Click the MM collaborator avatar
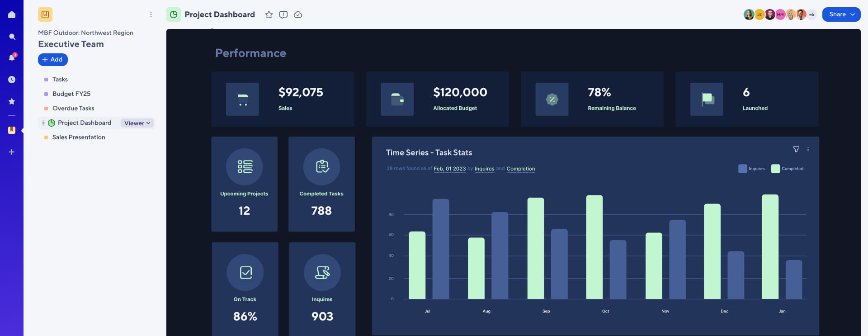Image resolution: width=868 pixels, height=336 pixels. point(780,14)
